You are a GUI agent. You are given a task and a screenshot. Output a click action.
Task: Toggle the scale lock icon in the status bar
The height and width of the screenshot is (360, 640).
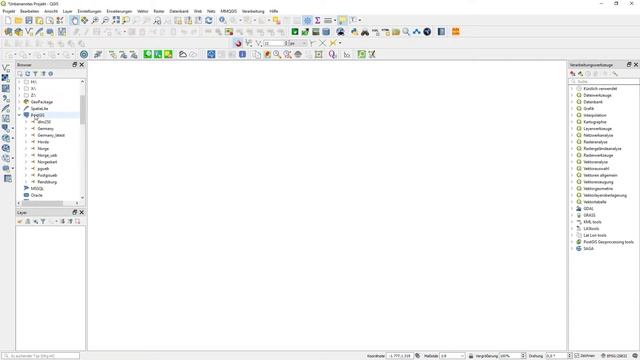(471, 356)
